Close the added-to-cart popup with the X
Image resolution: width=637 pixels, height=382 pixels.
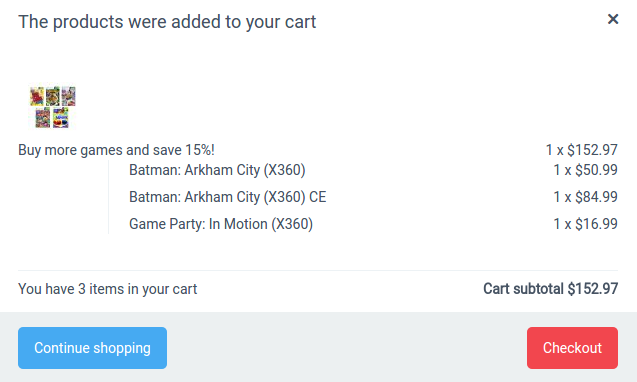coord(613,19)
